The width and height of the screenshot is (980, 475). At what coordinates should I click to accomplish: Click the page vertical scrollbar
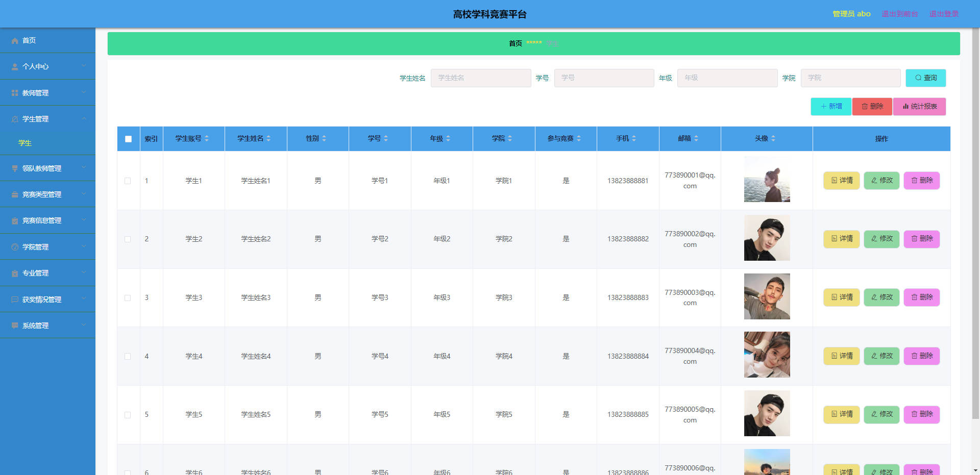[x=975, y=224]
